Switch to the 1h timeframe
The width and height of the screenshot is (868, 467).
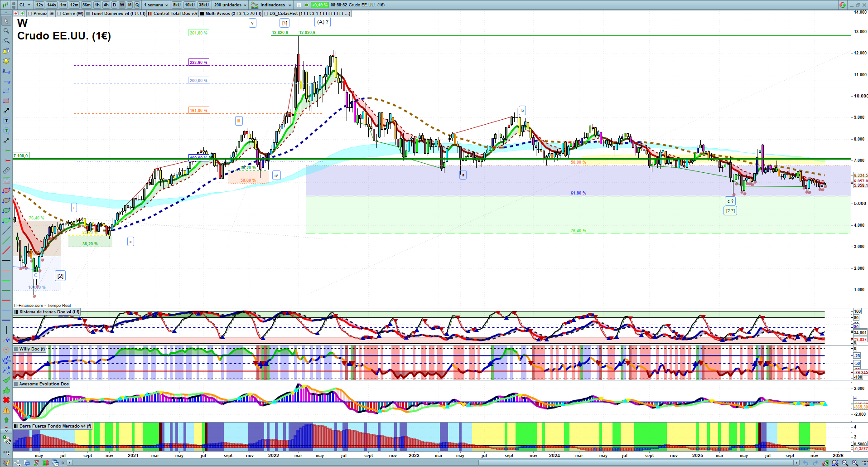97,5
